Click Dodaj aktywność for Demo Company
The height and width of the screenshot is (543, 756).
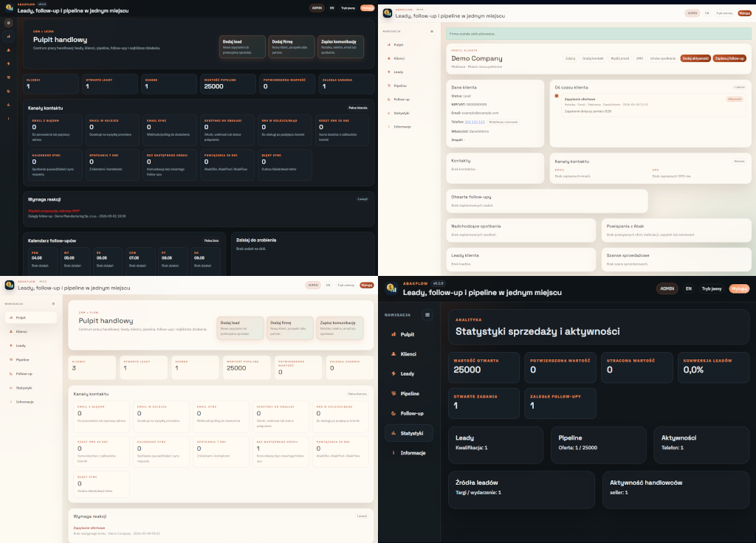(x=695, y=58)
